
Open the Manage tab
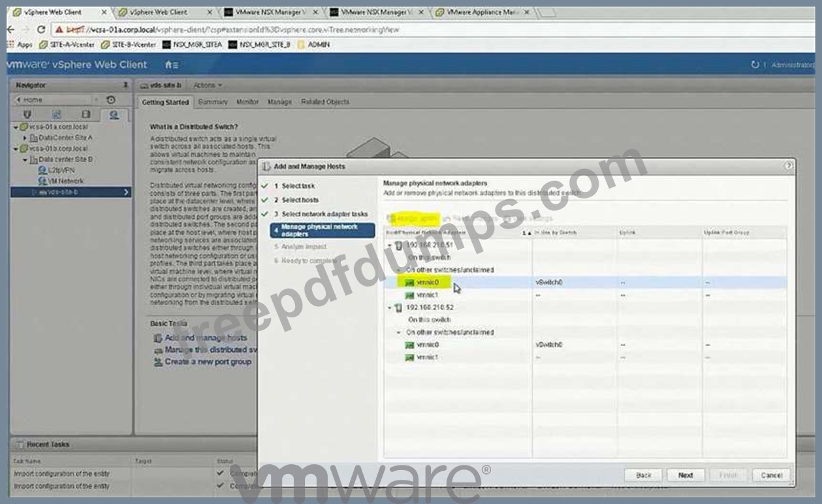(280, 102)
